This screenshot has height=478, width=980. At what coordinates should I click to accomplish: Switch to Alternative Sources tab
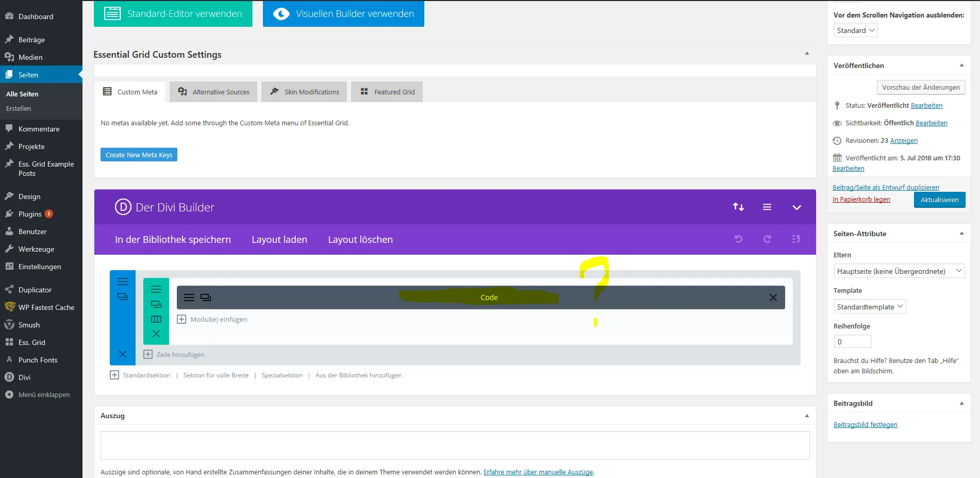(x=213, y=92)
